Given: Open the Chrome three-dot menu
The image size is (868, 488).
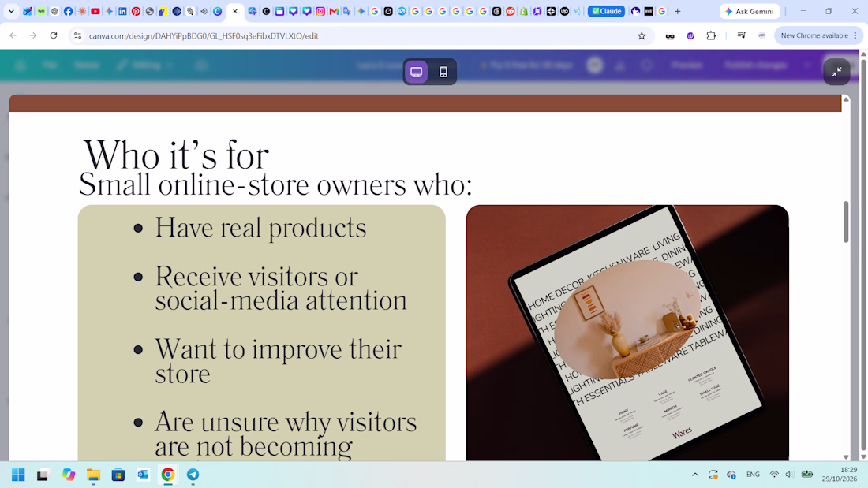Looking at the screenshot, I should point(855,35).
